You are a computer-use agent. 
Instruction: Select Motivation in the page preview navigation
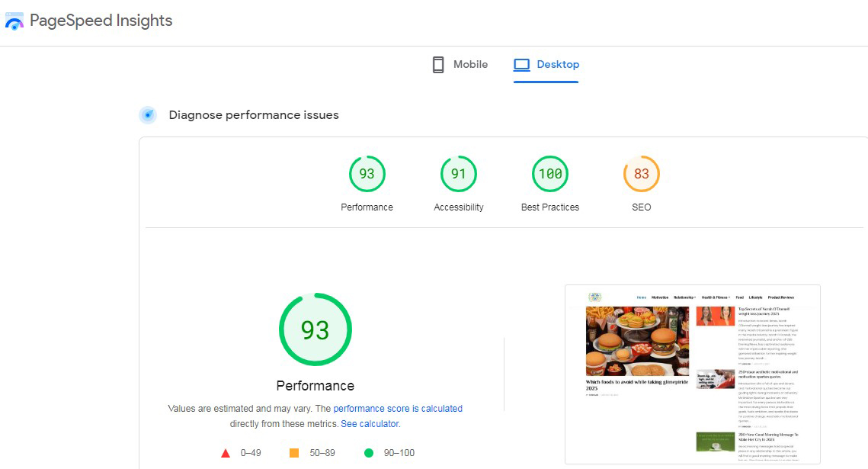pyautogui.click(x=660, y=297)
